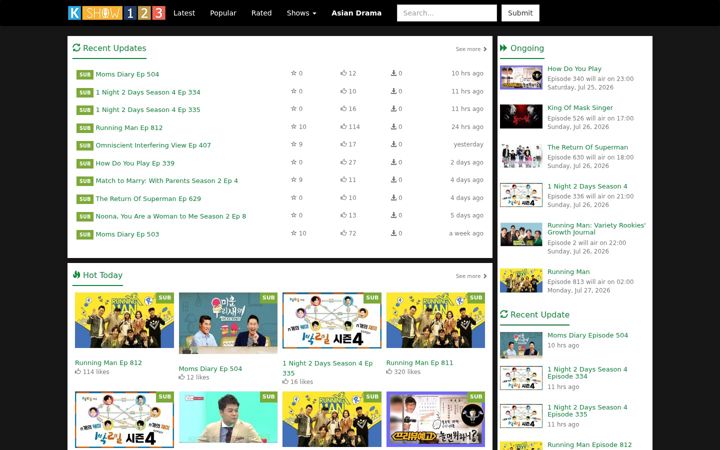
Task: Open the KShow123 logo home link
Action: (x=117, y=13)
